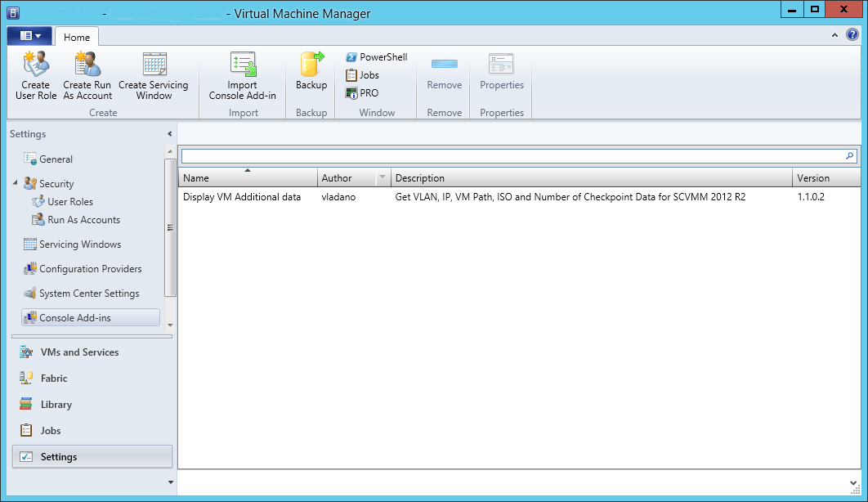
Task: Click the Properties ribbon button
Action: 502,71
